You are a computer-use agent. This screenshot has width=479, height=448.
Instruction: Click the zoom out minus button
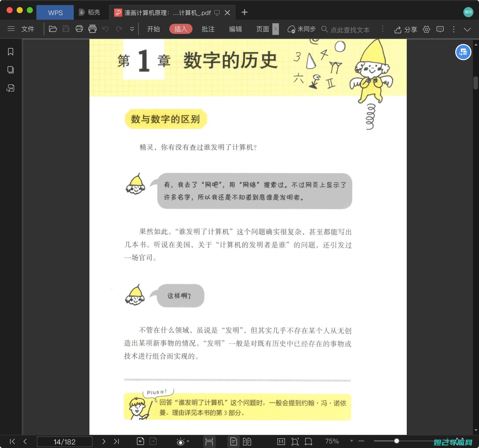(361, 441)
